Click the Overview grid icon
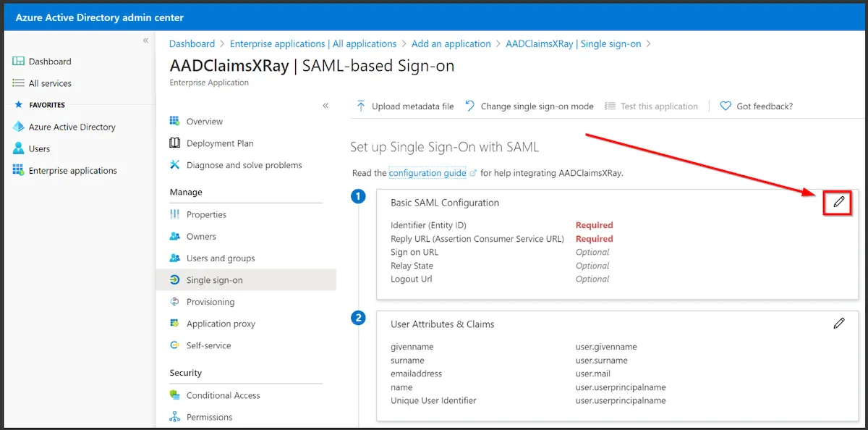This screenshot has width=868, height=430. (x=174, y=121)
